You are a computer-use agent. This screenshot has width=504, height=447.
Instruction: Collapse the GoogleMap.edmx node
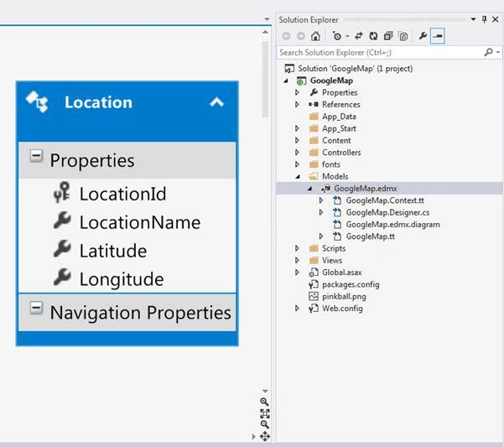click(x=309, y=189)
